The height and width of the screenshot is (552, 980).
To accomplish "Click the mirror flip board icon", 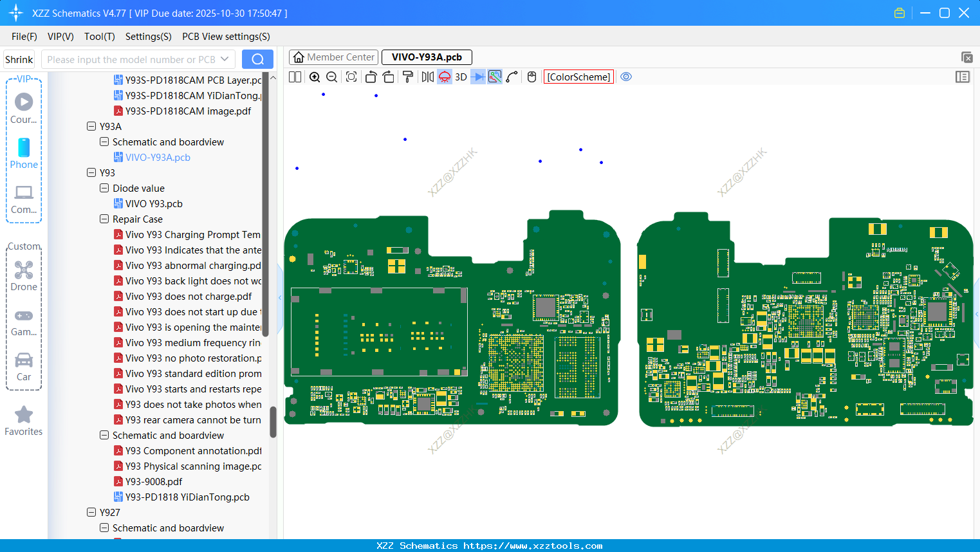I will click(x=427, y=77).
